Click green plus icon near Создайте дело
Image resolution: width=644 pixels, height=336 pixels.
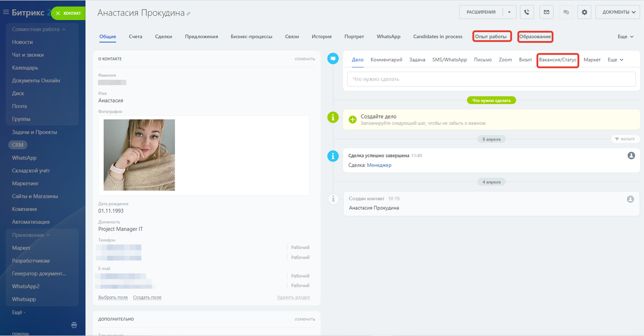point(352,120)
